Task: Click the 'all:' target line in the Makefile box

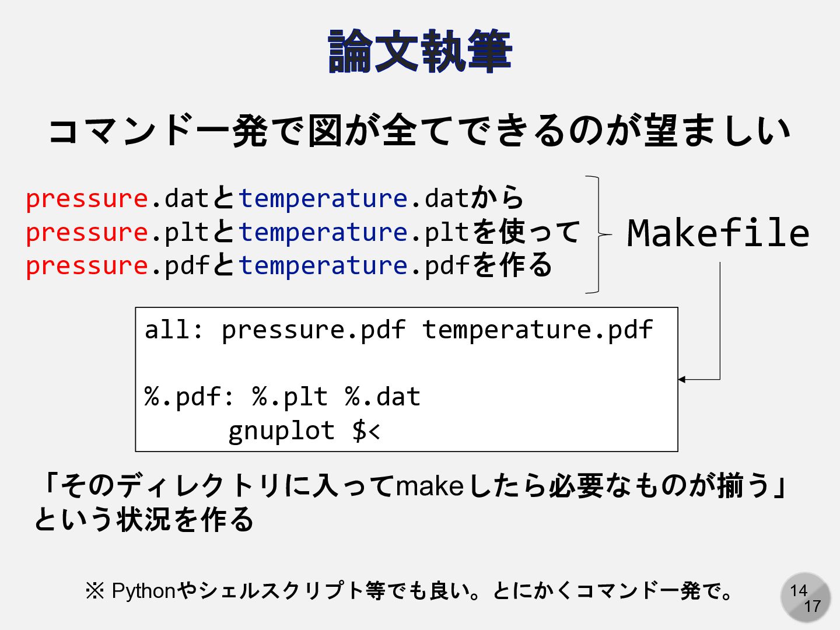Action: 398,330
